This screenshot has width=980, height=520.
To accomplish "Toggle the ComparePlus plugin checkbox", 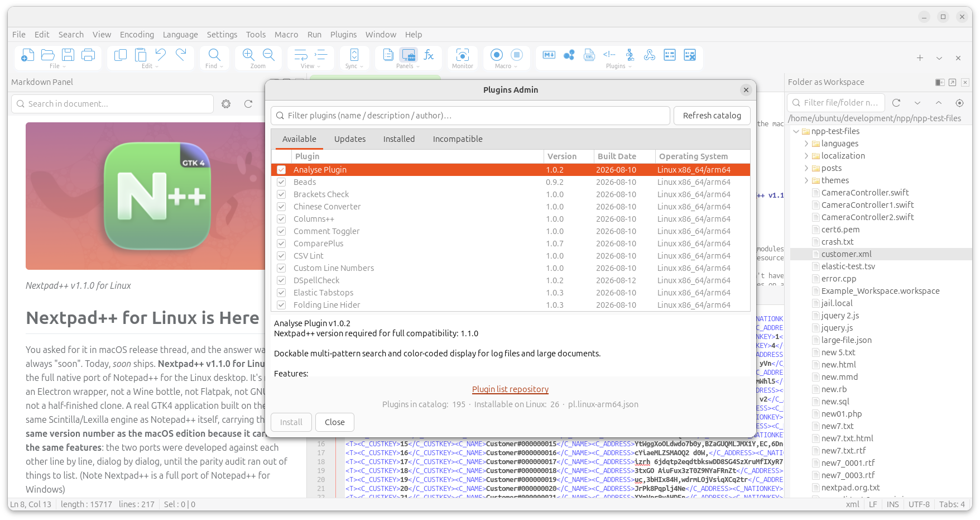I will coord(281,244).
